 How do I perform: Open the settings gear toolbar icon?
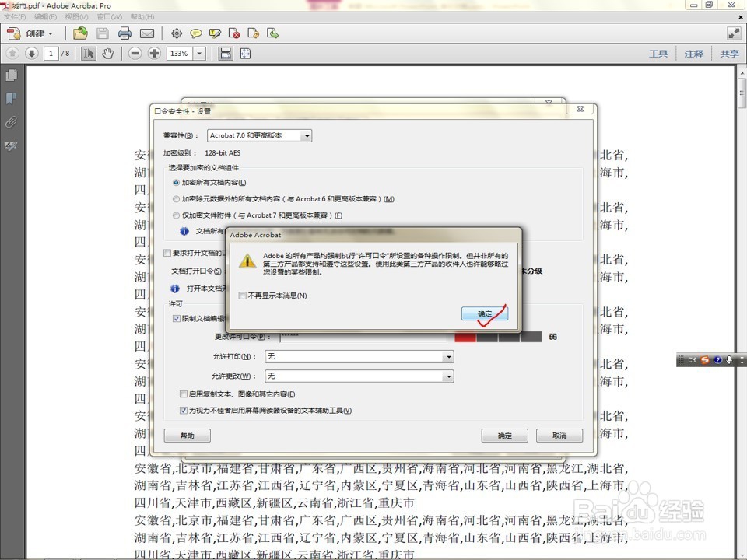click(x=177, y=33)
